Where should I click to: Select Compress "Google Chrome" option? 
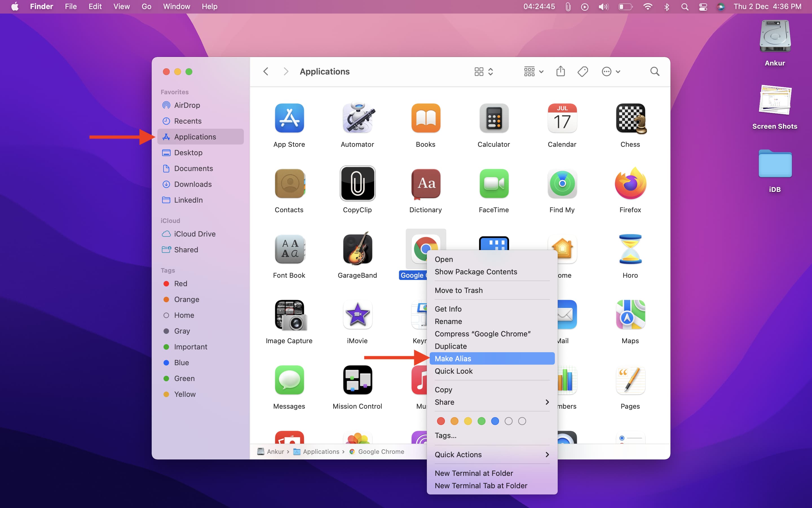tap(492, 334)
